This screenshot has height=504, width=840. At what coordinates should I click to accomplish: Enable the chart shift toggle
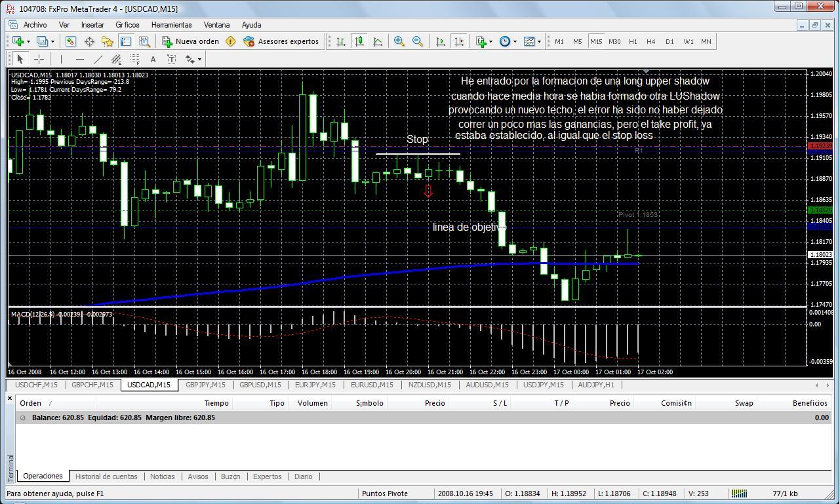[x=459, y=41]
